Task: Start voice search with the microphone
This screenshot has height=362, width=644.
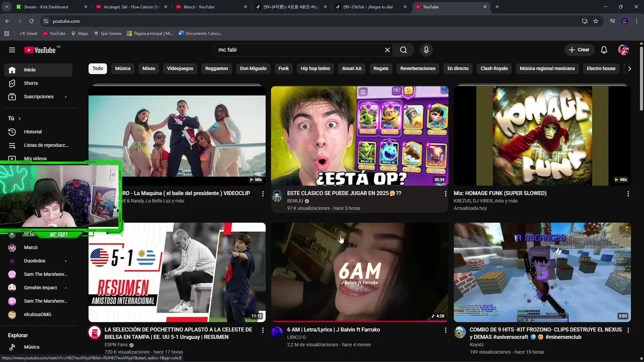Action: point(426,50)
